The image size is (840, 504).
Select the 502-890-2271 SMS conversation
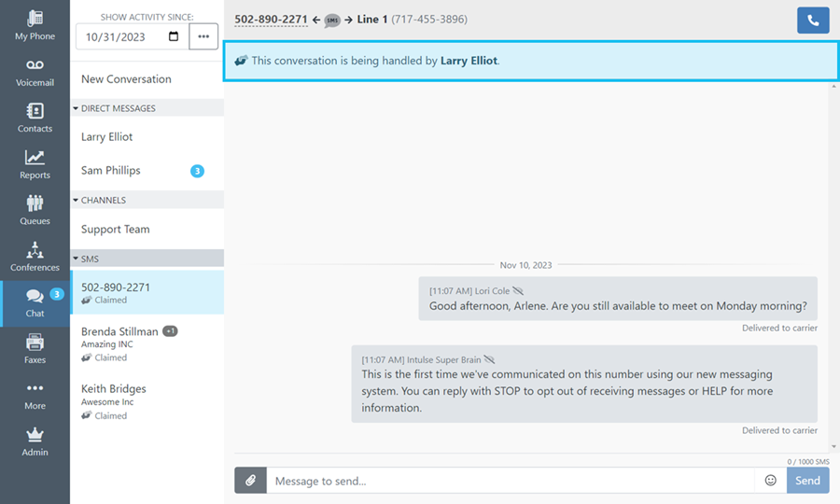click(x=147, y=292)
